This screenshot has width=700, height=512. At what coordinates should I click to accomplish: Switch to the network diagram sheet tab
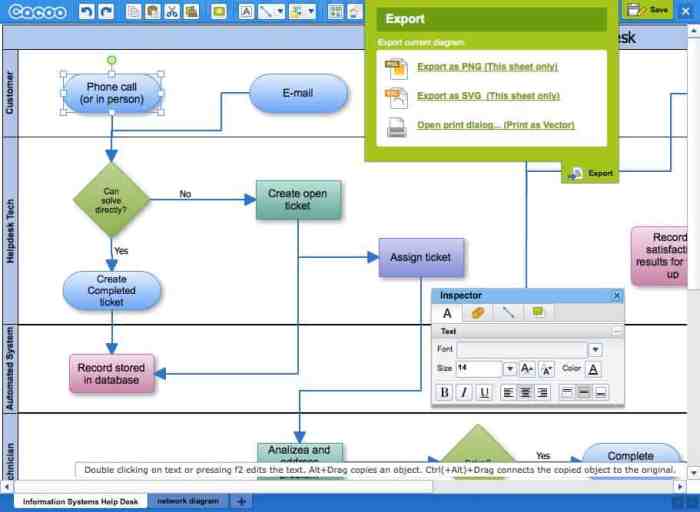point(187,501)
